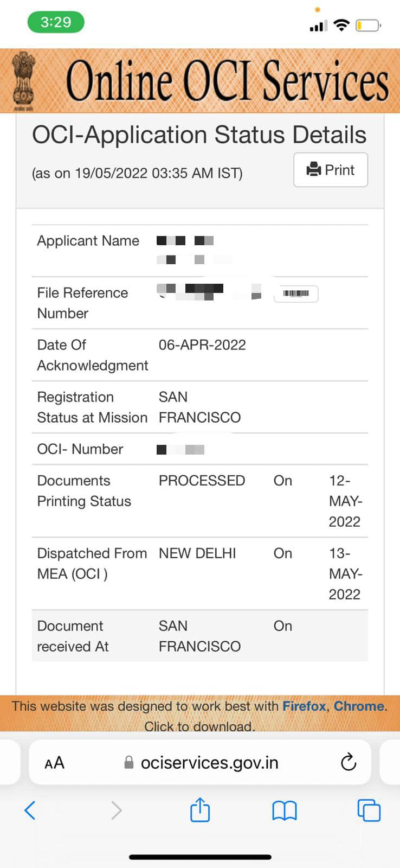Tap the lock icon beside the URL

(x=129, y=762)
